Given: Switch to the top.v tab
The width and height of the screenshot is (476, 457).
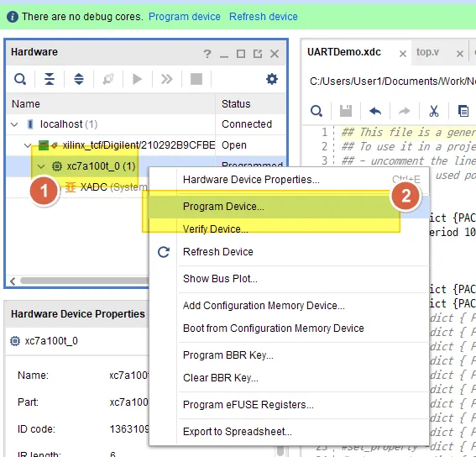Looking at the screenshot, I should [427, 52].
